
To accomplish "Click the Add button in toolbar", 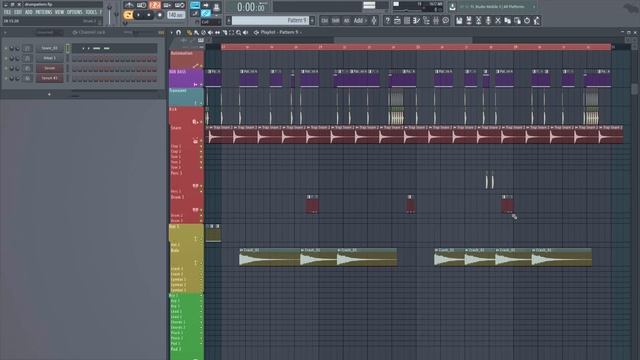I will [x=360, y=20].
